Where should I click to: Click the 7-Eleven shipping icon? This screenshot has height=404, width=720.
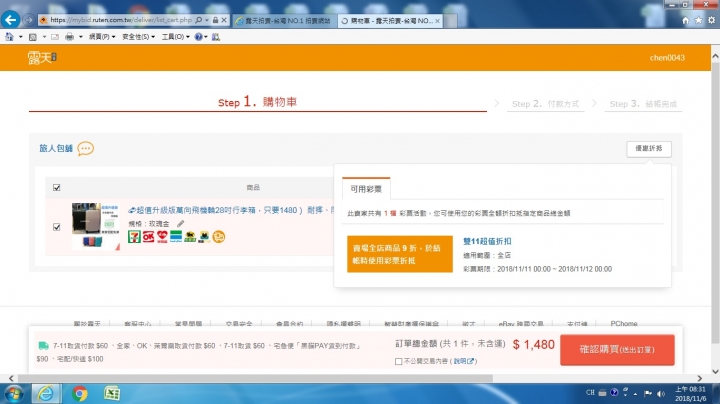134,236
